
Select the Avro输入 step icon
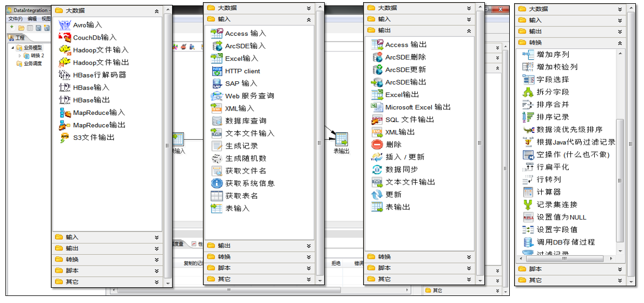click(65, 25)
